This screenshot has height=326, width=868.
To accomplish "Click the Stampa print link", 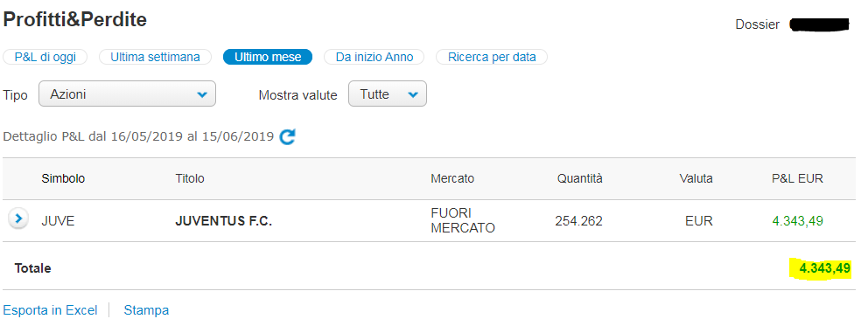I will tap(146, 310).
